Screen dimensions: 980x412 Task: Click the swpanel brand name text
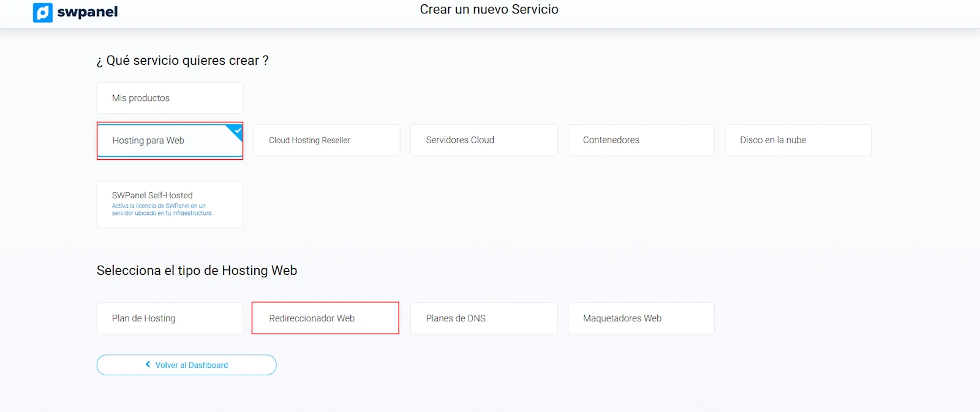[88, 12]
